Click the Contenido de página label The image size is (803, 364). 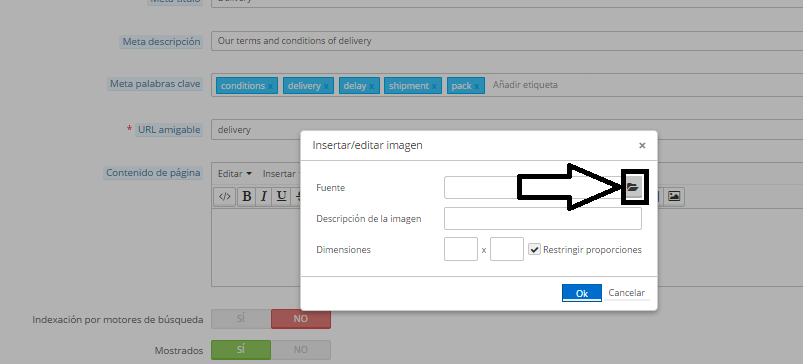click(153, 173)
